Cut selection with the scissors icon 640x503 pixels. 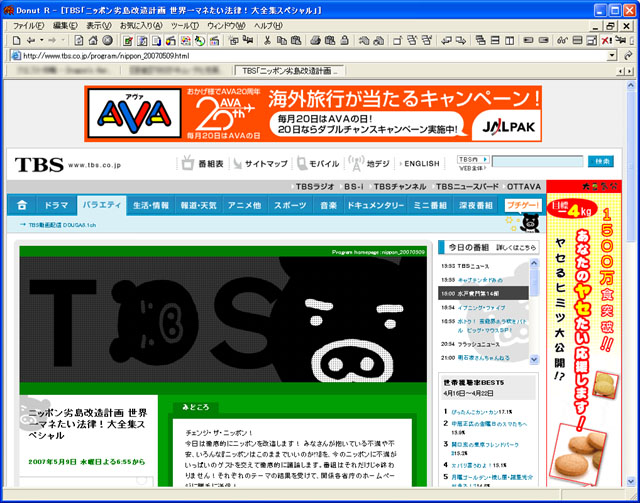267,40
